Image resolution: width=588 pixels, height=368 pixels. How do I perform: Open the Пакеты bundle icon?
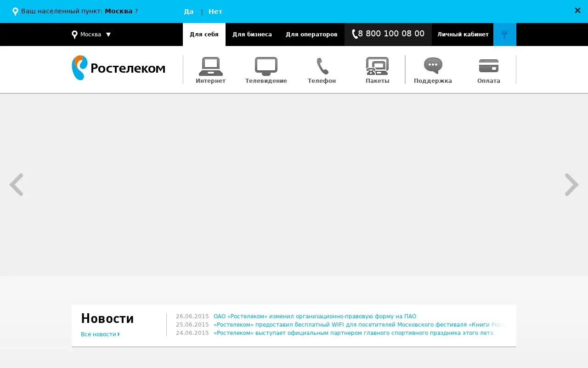point(377,66)
